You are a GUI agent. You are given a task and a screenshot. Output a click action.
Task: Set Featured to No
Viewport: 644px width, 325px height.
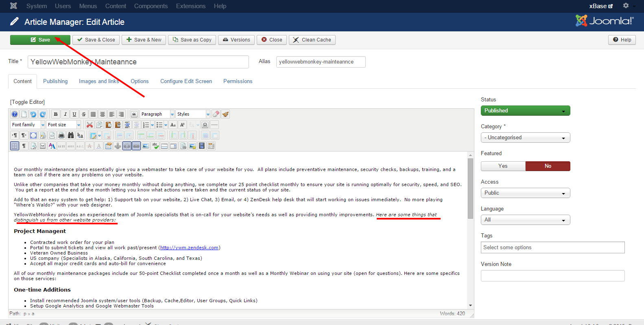coord(548,166)
